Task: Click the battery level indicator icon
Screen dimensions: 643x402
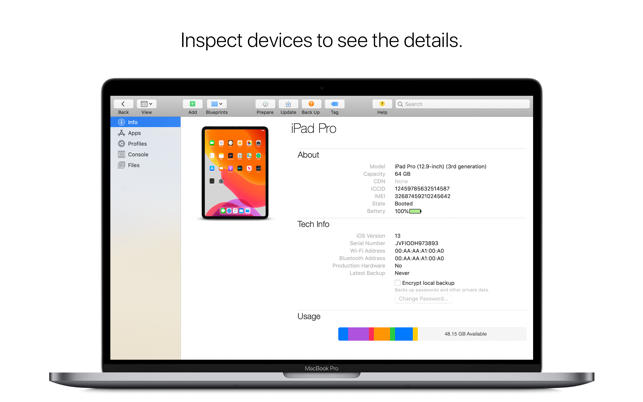Action: (415, 211)
